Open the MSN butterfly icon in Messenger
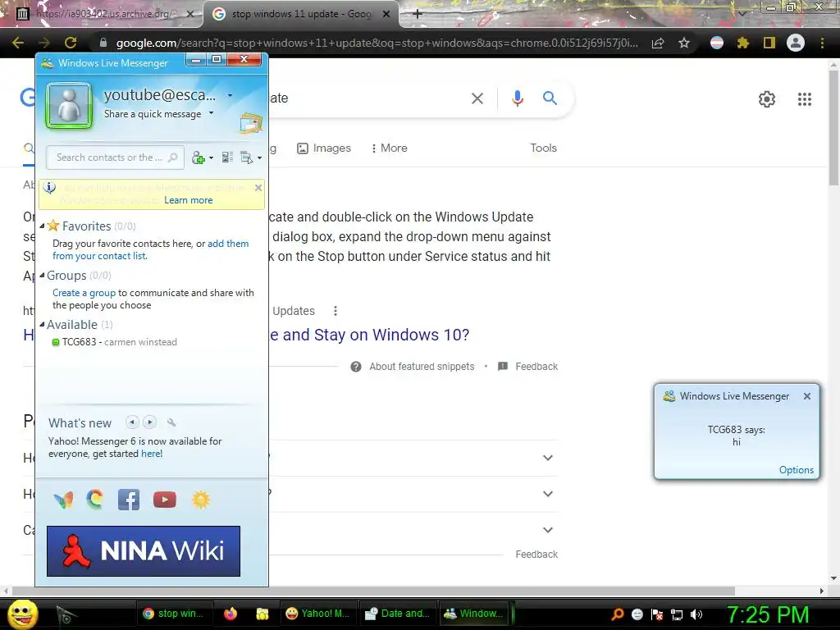840x630 pixels. (x=64, y=500)
